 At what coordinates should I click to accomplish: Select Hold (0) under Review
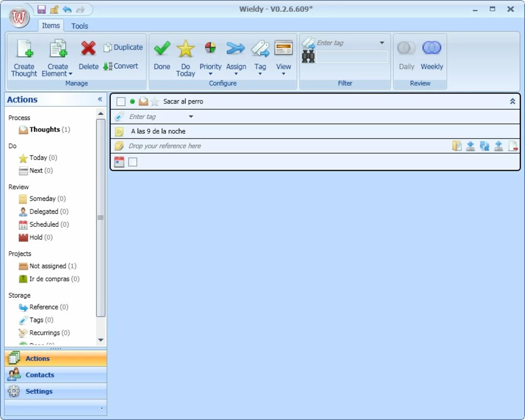(x=36, y=237)
